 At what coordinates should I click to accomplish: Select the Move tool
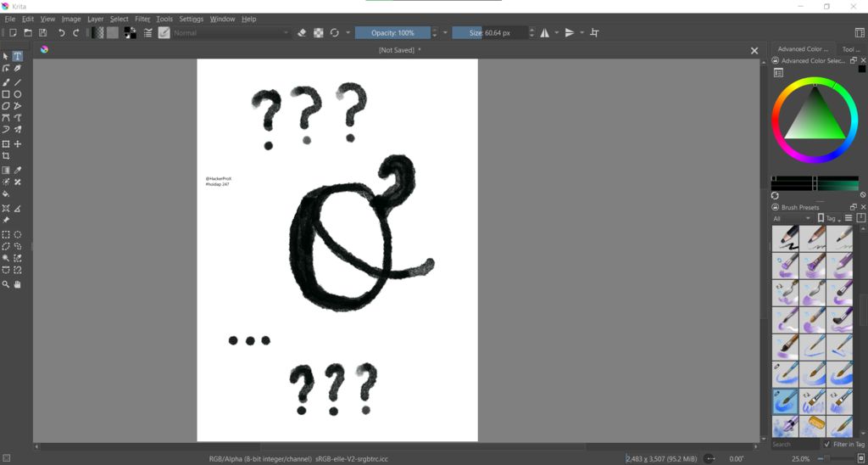click(18, 144)
